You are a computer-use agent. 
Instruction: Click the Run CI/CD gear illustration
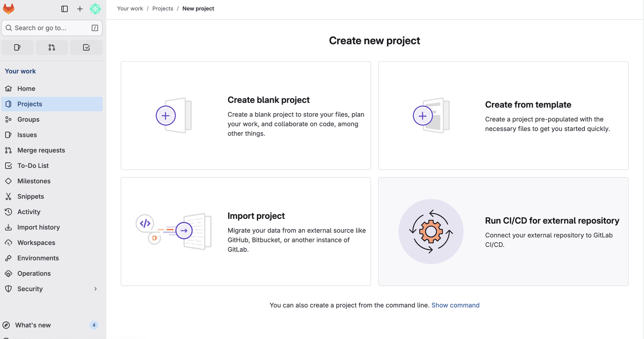[x=431, y=232]
